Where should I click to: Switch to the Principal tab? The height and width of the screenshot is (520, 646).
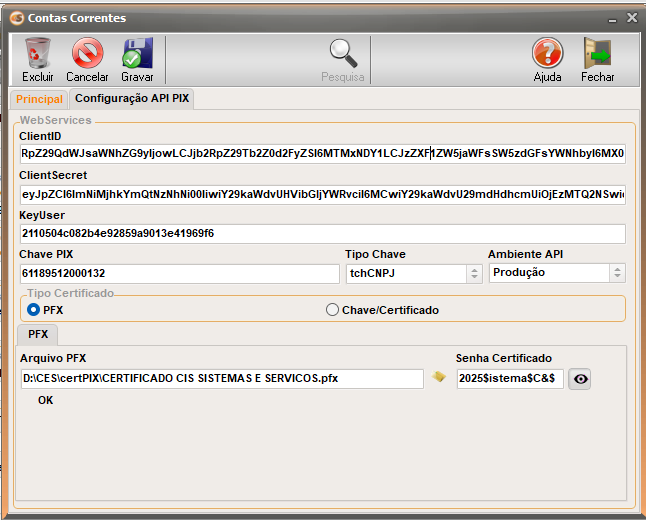point(39,99)
